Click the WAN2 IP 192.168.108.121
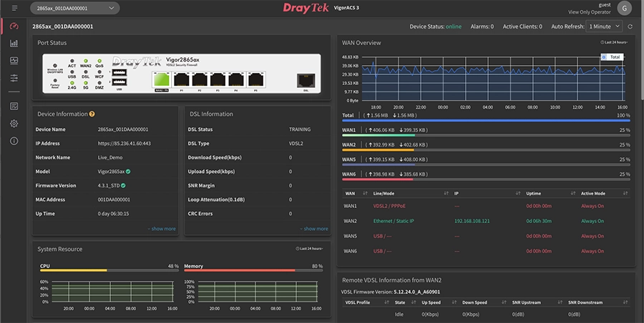This screenshot has width=644, height=323. [472, 221]
